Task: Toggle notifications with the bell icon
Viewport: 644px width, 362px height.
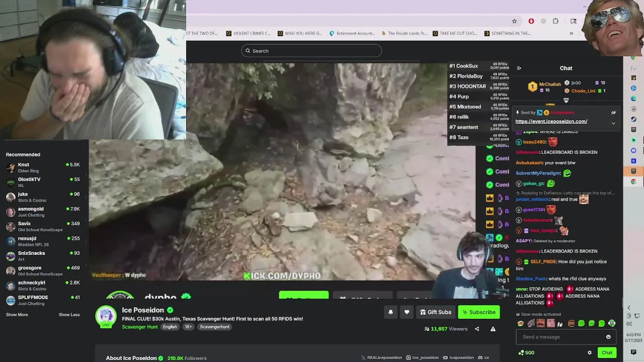Action: [390, 312]
